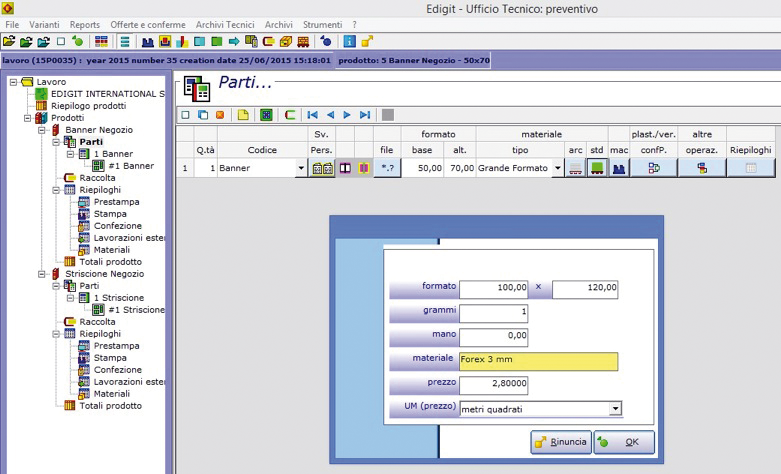
Task: Click the blue info icon in main toolbar
Action: point(349,41)
